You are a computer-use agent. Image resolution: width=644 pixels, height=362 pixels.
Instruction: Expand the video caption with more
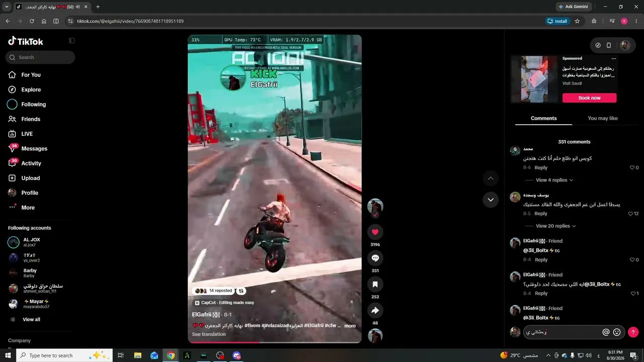point(350,326)
